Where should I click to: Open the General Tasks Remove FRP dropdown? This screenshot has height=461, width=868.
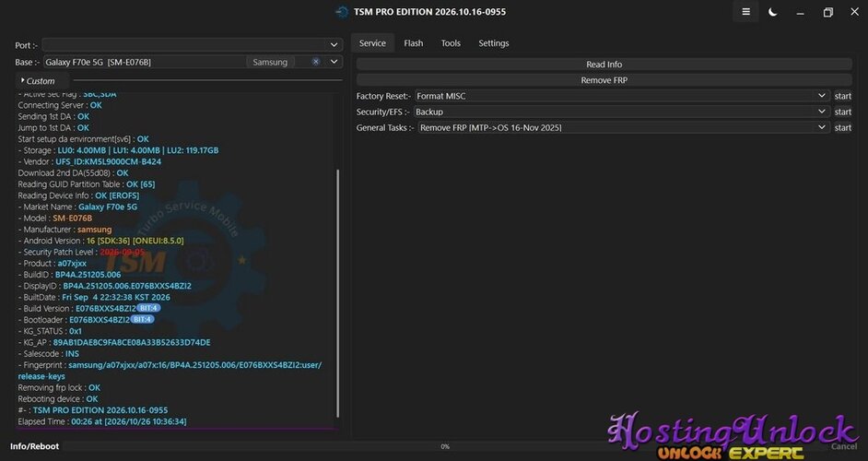pos(624,127)
